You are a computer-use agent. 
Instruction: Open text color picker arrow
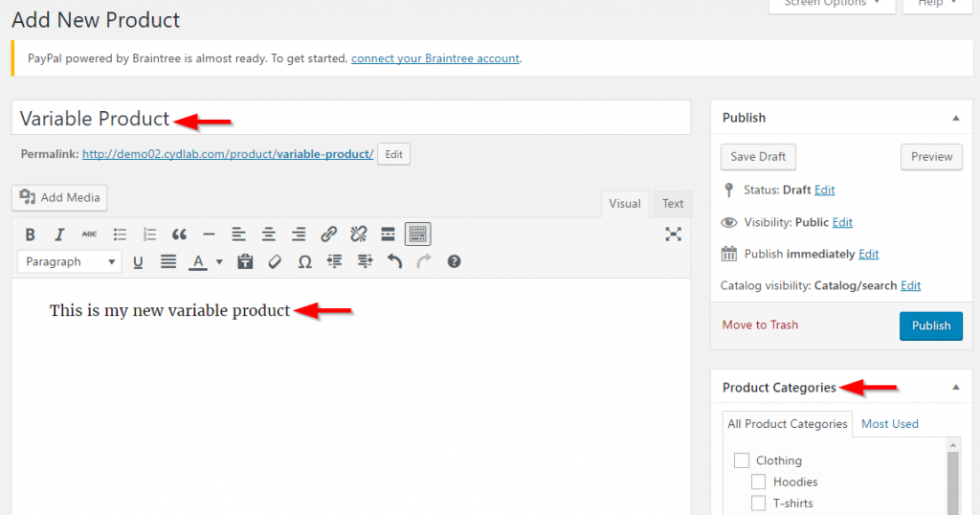tap(219, 261)
